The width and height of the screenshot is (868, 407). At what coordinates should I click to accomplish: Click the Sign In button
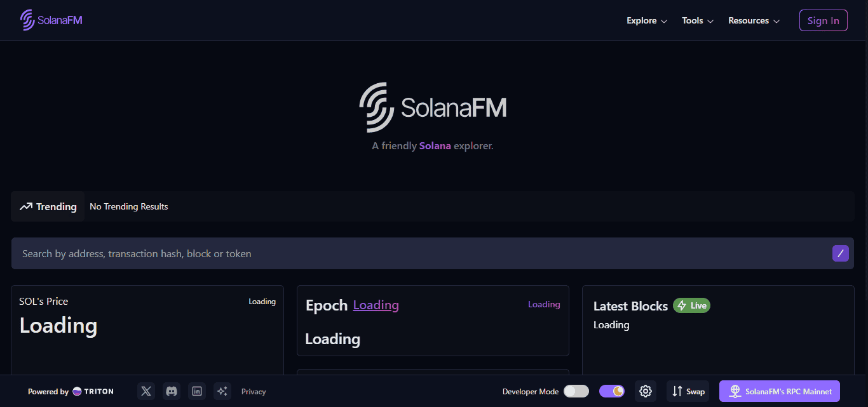[823, 20]
